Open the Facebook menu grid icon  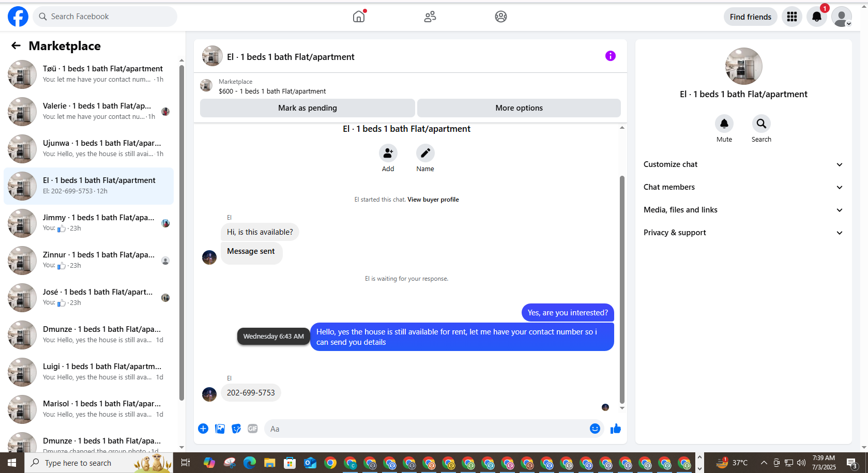pyautogui.click(x=791, y=17)
